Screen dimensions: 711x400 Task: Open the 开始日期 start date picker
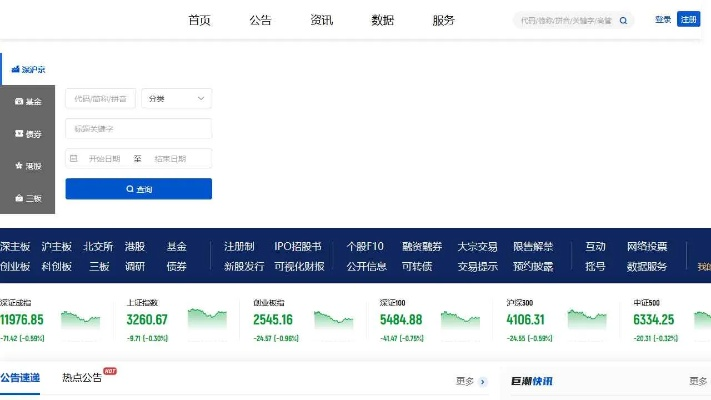[105, 158]
